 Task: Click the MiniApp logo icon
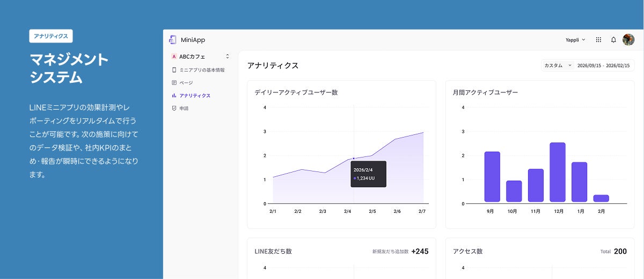(x=173, y=39)
